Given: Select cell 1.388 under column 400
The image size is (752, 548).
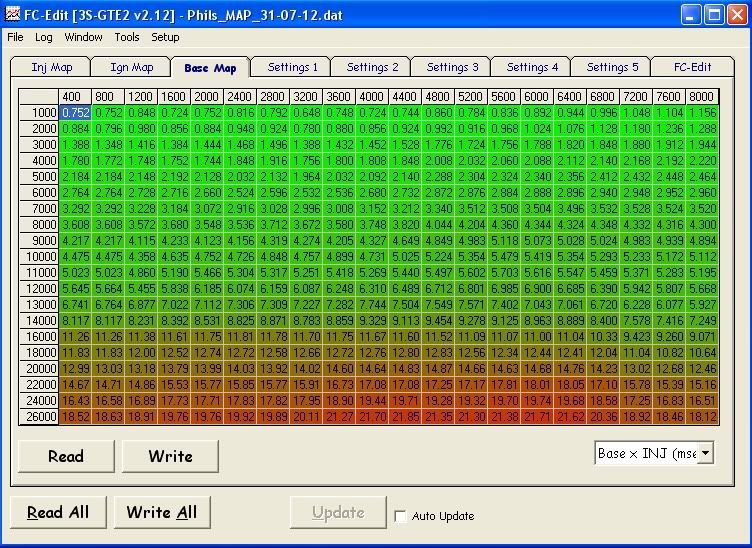Looking at the screenshot, I should [75, 145].
